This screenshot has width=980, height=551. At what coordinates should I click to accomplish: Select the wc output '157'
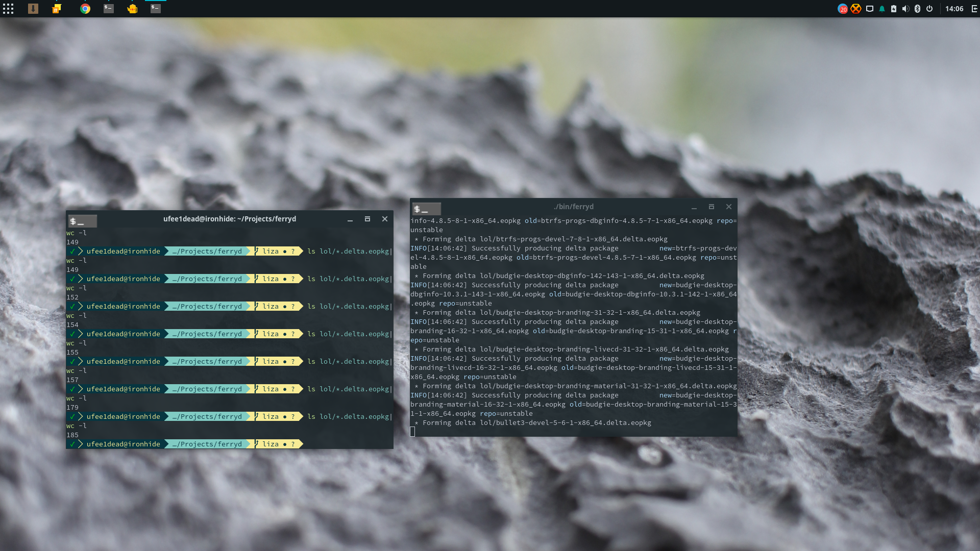[x=72, y=380]
